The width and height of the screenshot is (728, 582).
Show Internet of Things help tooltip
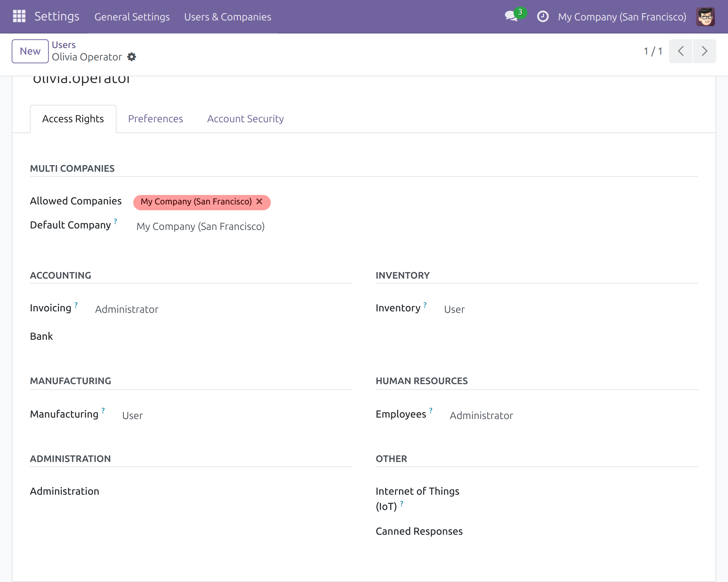401,503
